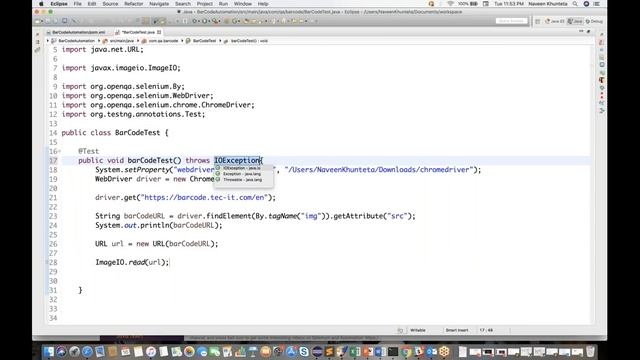The height and width of the screenshot is (360, 640).
Task: Open the Debug launch dropdown arrow
Action: pos(199,21)
